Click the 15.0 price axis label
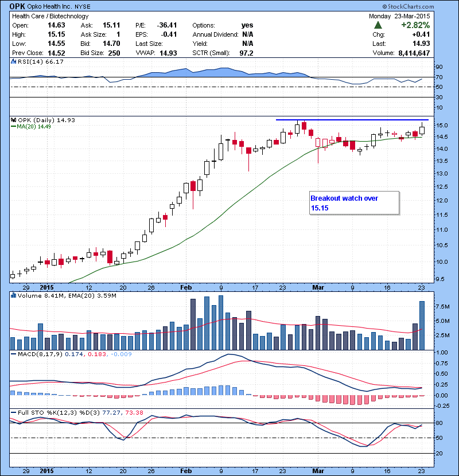 [442, 126]
